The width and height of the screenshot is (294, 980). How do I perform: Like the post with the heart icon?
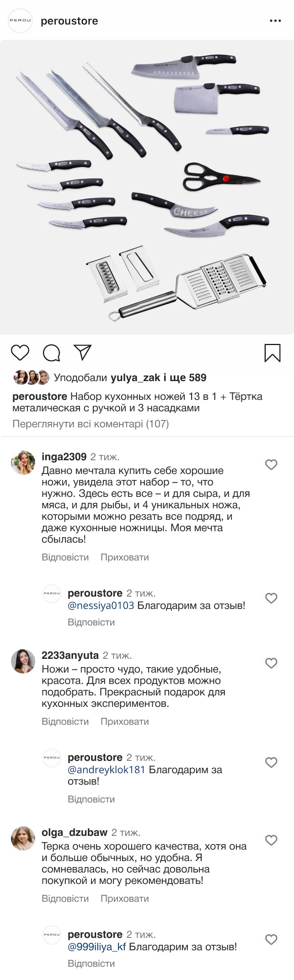20,353
